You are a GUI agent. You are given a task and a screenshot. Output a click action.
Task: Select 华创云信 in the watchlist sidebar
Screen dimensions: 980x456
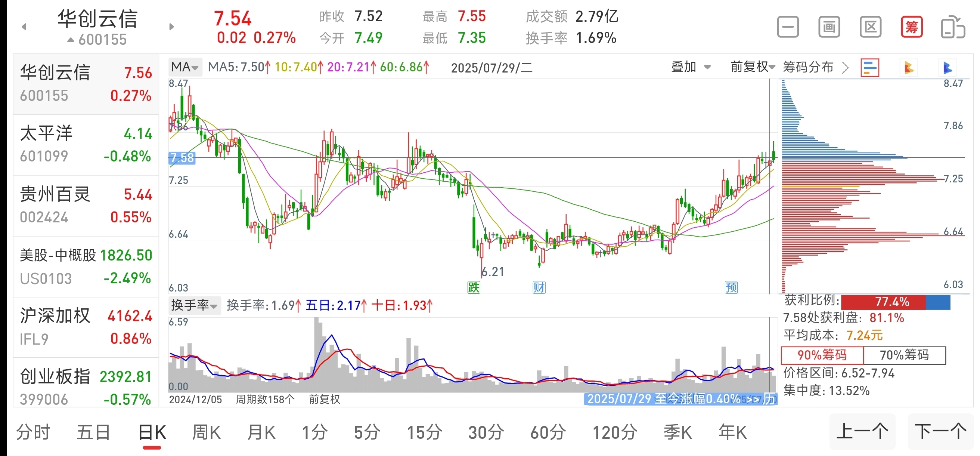point(86,84)
